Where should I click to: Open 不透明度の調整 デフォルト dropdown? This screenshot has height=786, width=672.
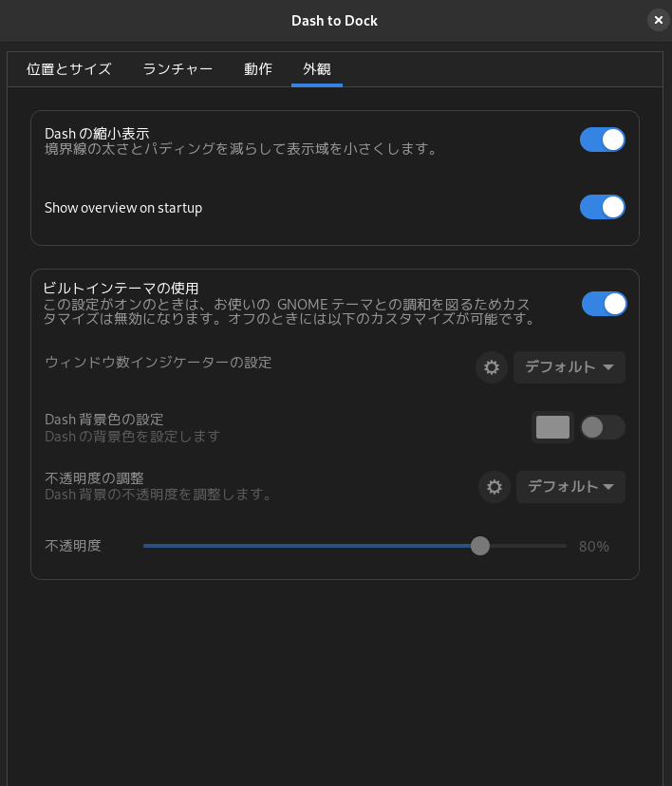point(570,487)
